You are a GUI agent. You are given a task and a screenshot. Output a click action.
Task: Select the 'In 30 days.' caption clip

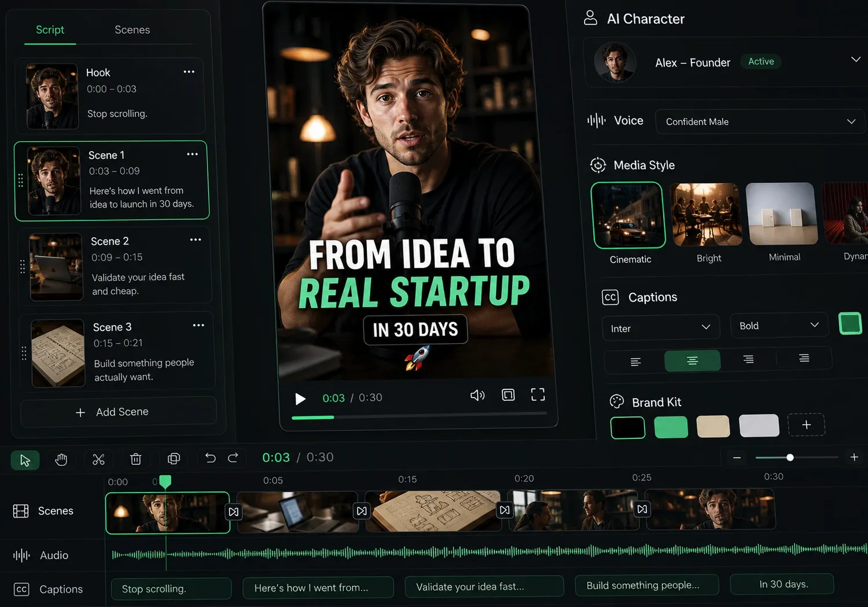[782, 584]
